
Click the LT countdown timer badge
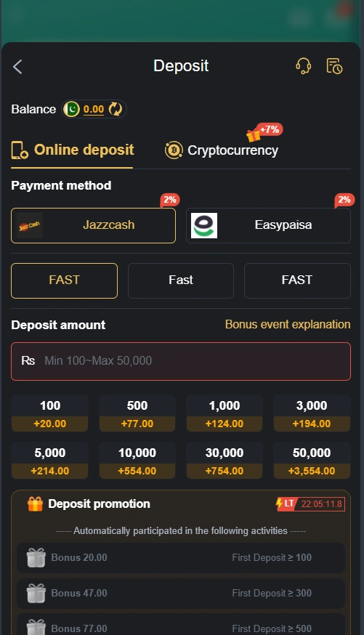[310, 503]
